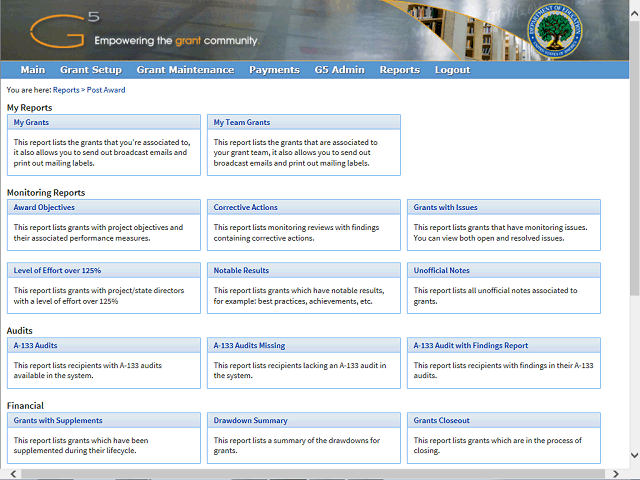Open the A-133 Audits report
The height and width of the screenshot is (480, 640).
pos(36,346)
